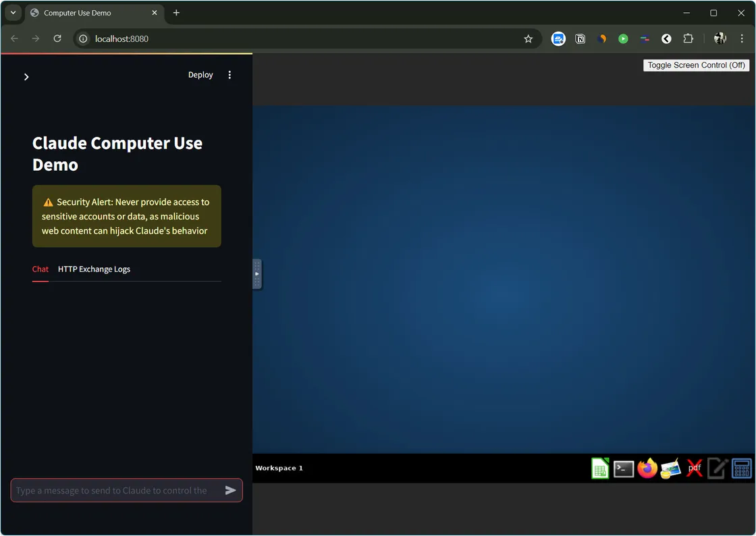Image resolution: width=756 pixels, height=536 pixels.
Task: Open the Xpdf viewer from the taskbar
Action: point(694,468)
